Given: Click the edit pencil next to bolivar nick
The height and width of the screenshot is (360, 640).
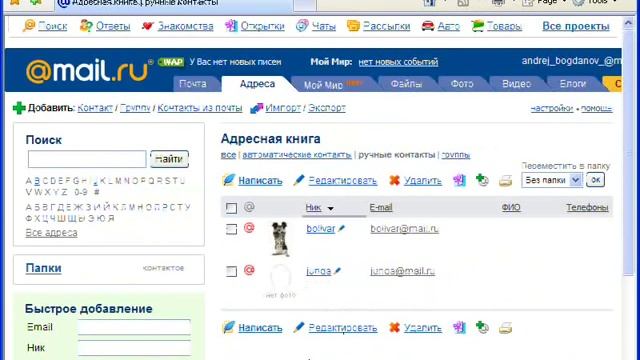Looking at the screenshot, I should 341,229.
